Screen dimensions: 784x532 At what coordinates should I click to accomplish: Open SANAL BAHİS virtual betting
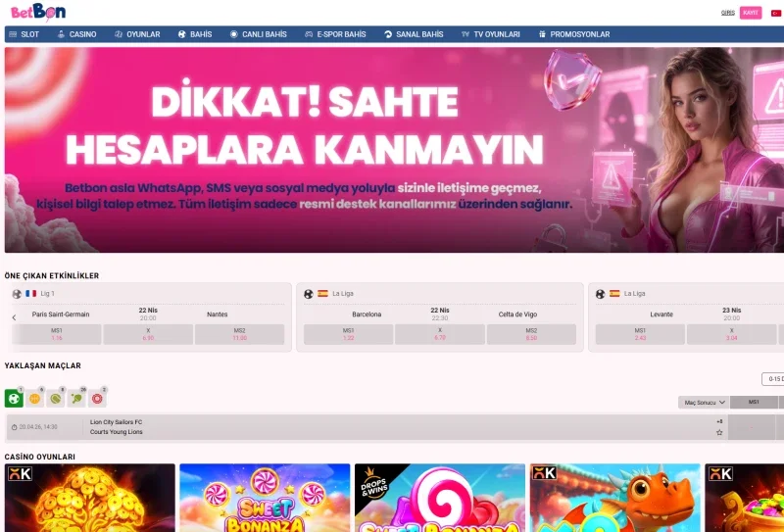point(414,34)
